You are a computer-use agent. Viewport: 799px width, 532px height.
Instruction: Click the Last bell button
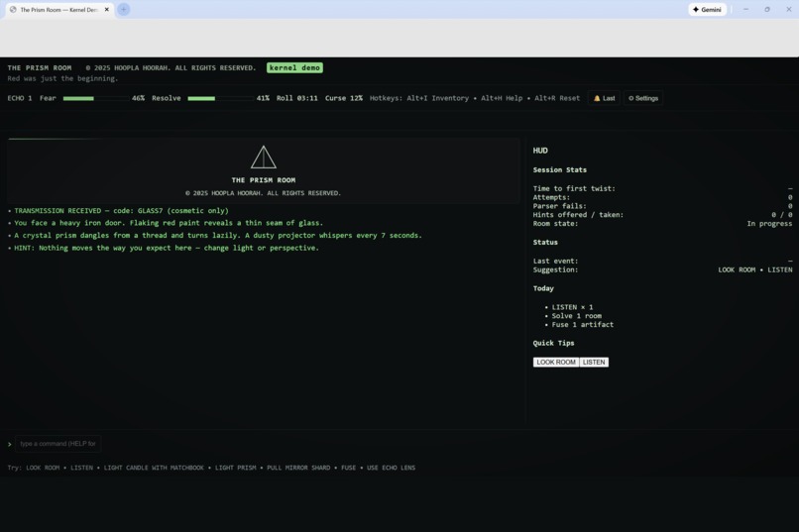(605, 98)
